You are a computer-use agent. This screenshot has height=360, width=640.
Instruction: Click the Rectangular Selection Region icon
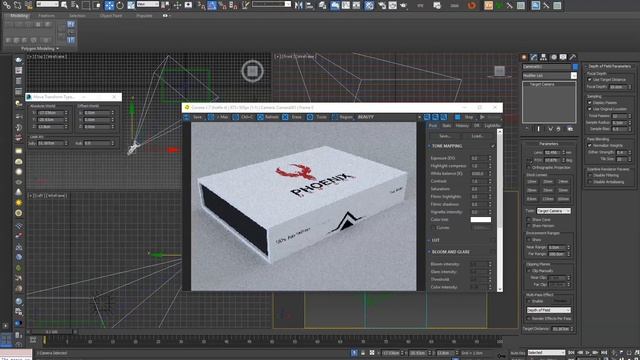(86, 5)
